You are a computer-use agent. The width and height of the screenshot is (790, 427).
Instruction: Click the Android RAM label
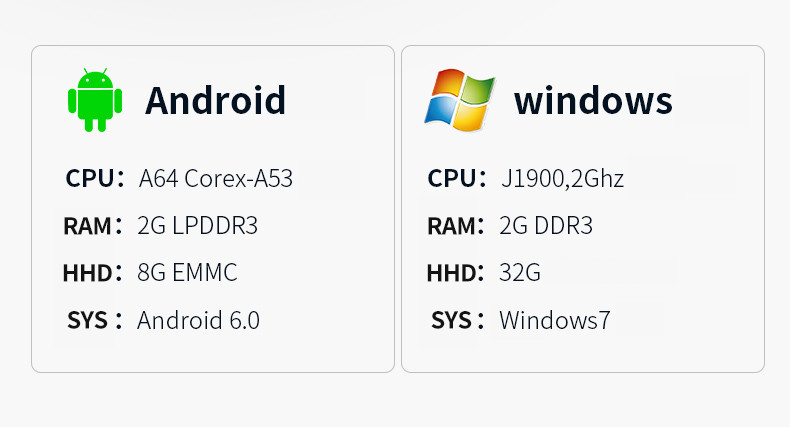(93, 226)
